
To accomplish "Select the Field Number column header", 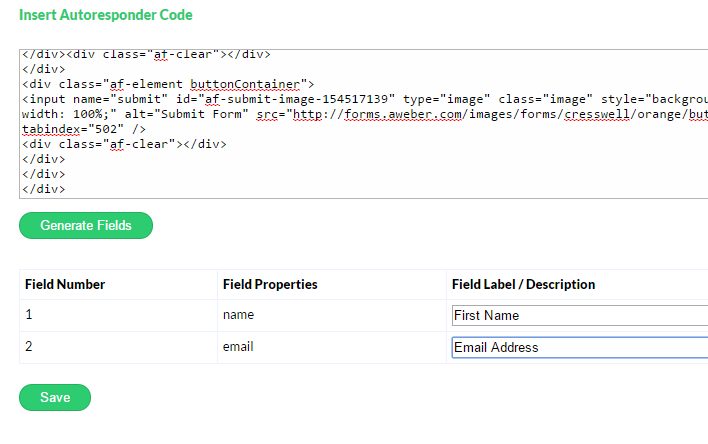I will 65,284.
